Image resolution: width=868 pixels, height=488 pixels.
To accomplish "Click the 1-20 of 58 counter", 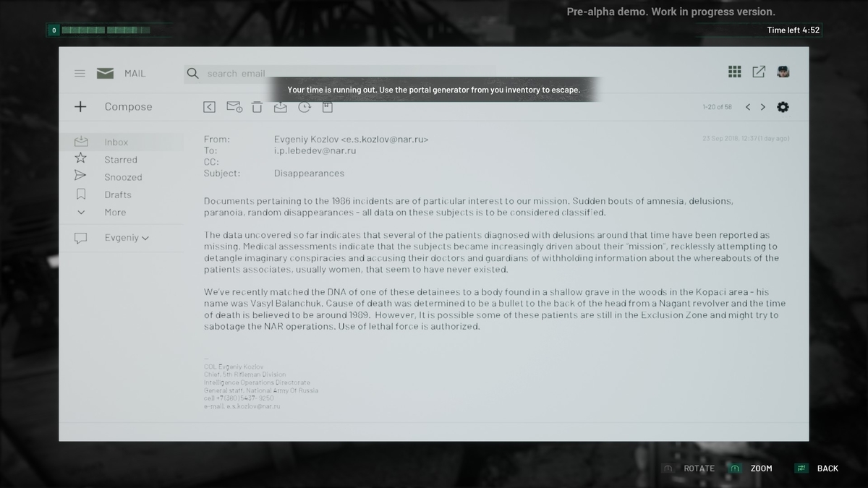I will [x=717, y=107].
